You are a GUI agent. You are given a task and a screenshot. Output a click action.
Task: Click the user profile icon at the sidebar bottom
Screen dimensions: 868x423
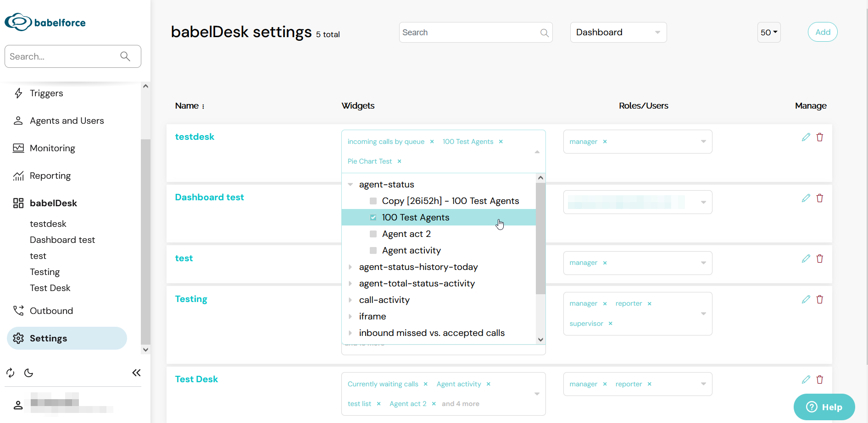point(18,405)
